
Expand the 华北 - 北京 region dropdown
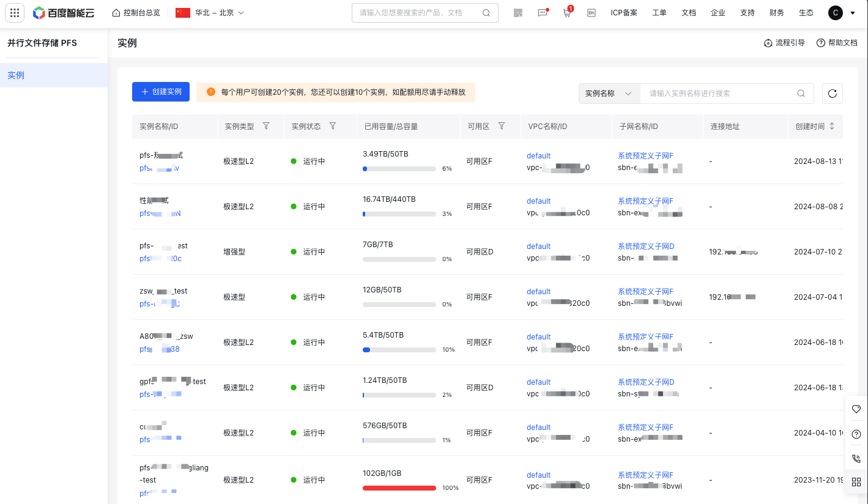point(210,12)
